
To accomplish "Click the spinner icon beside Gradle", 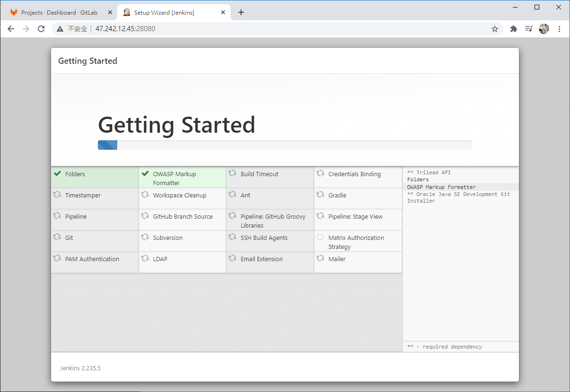I will pyautogui.click(x=320, y=195).
